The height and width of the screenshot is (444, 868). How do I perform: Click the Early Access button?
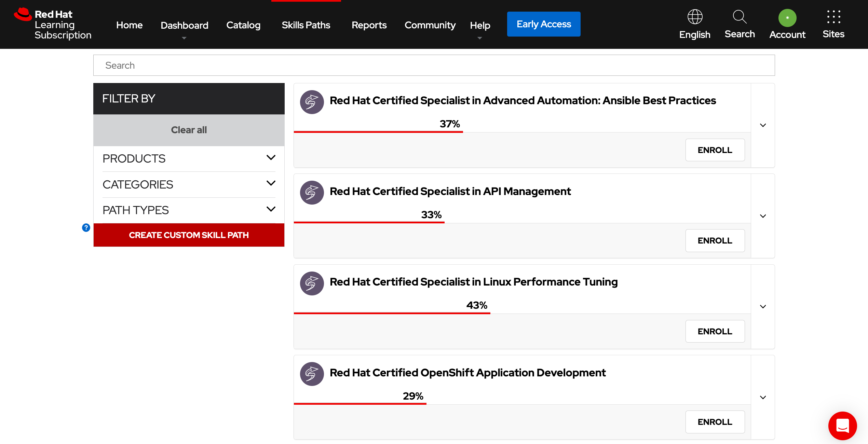pos(544,24)
